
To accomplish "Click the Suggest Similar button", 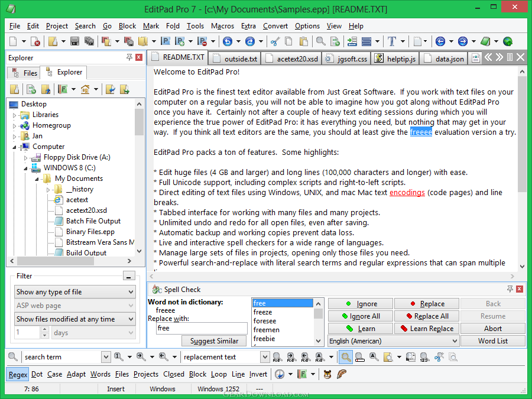I will point(214,341).
